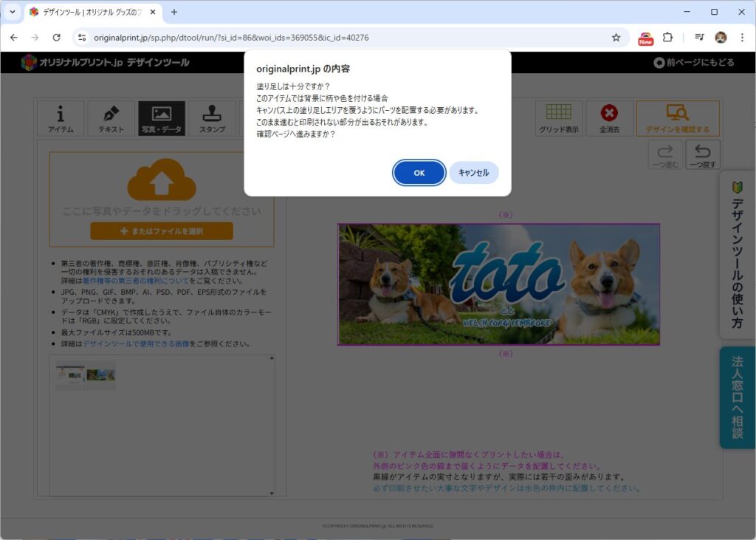This screenshot has width=756, height=540.
Task: Click 前ページにもどる link
Action: [694, 63]
